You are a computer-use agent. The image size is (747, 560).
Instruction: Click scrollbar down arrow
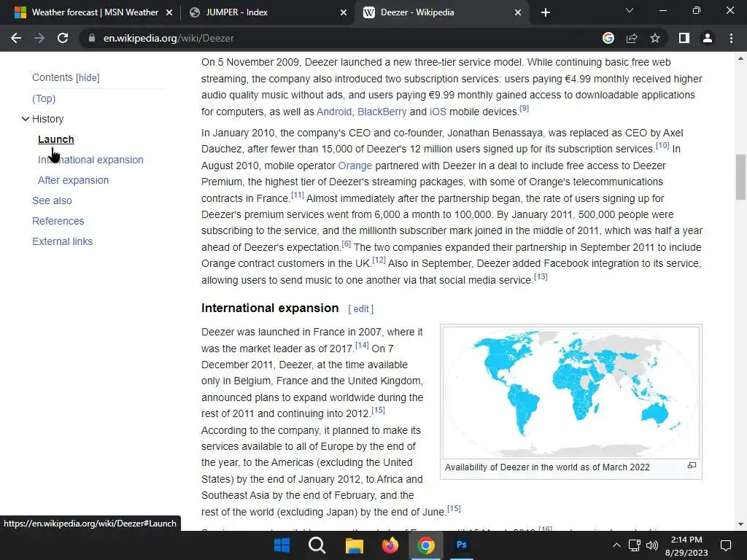[741, 524]
